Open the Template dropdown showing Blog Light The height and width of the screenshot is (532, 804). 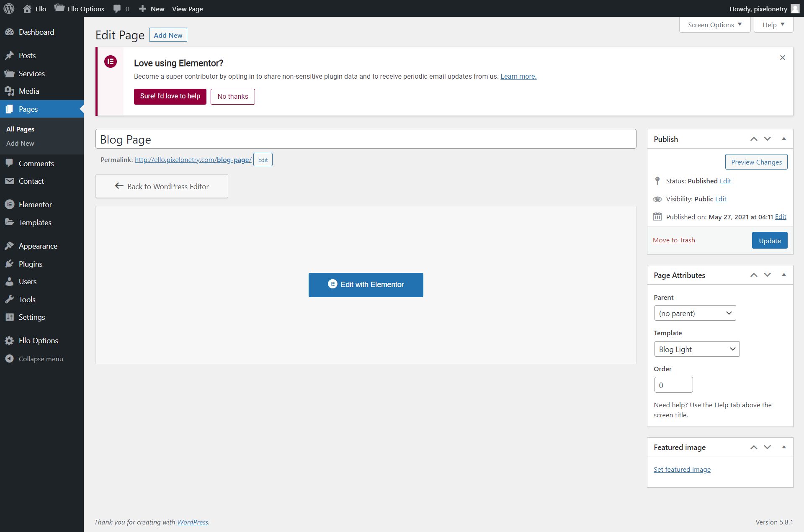697,349
